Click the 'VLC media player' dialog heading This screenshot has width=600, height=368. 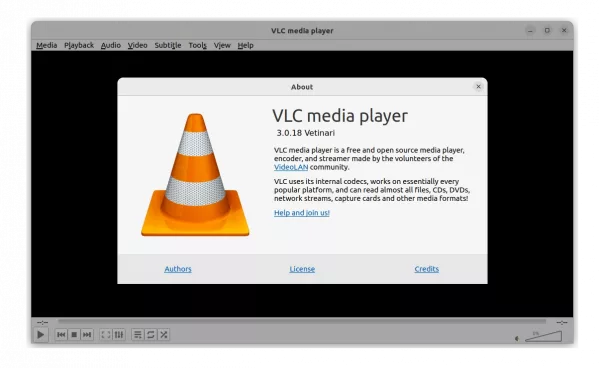click(x=340, y=116)
